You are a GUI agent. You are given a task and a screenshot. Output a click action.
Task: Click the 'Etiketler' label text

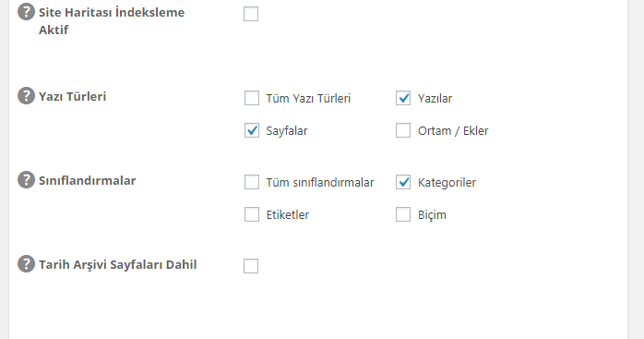tap(288, 214)
